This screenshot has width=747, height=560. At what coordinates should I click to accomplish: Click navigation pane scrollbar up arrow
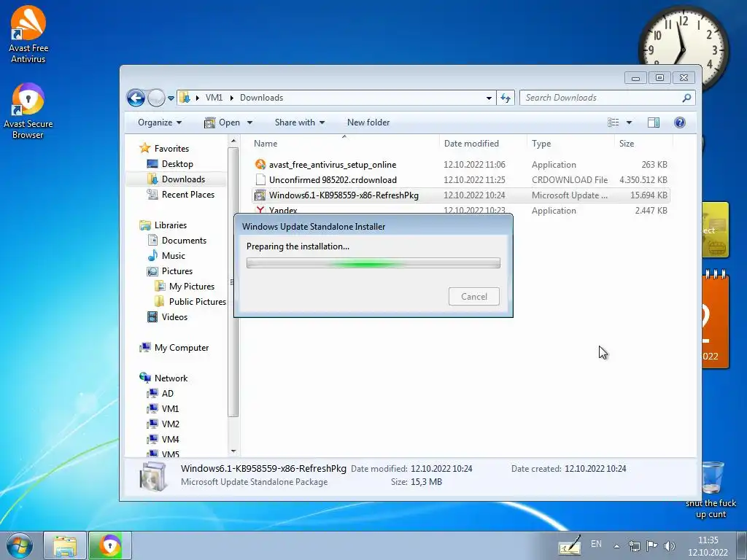[x=233, y=141]
